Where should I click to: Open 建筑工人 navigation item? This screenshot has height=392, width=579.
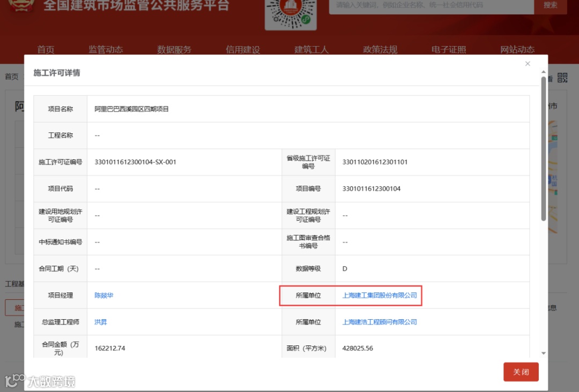click(x=311, y=49)
